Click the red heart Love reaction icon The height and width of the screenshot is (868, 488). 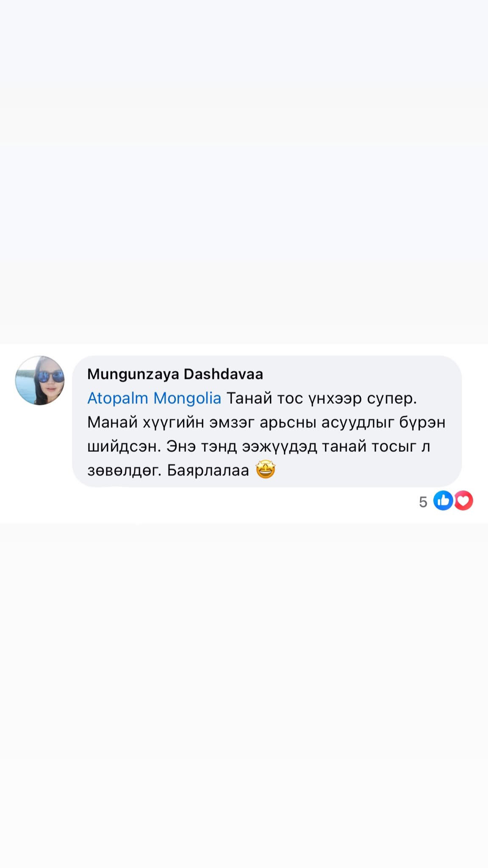coord(463,501)
